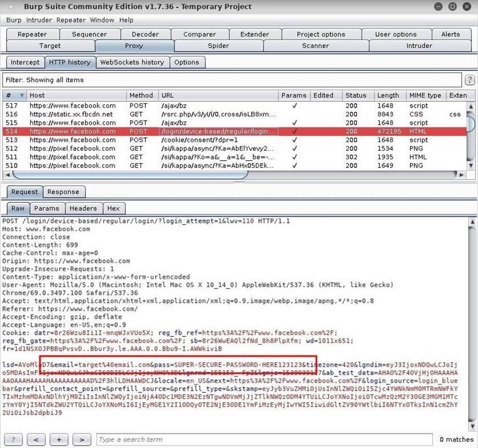The width and height of the screenshot is (478, 448).
Task: Click the 'Type a search term' field
Action: [x=264, y=439]
